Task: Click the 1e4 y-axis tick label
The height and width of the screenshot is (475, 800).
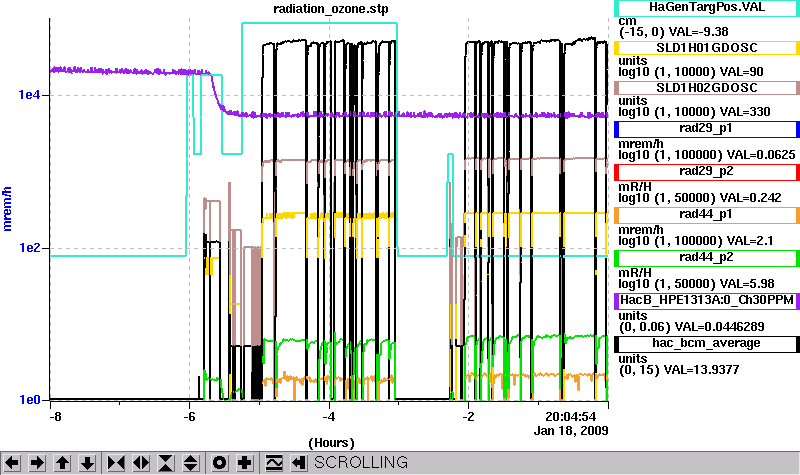Action: pos(29,95)
